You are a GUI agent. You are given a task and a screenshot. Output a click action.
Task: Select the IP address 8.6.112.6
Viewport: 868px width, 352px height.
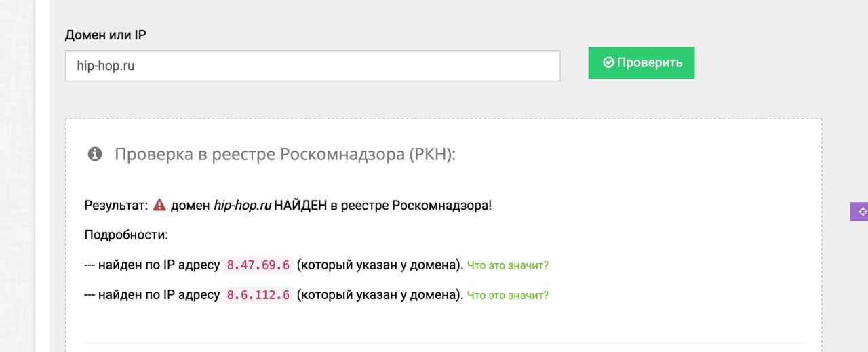(x=258, y=295)
